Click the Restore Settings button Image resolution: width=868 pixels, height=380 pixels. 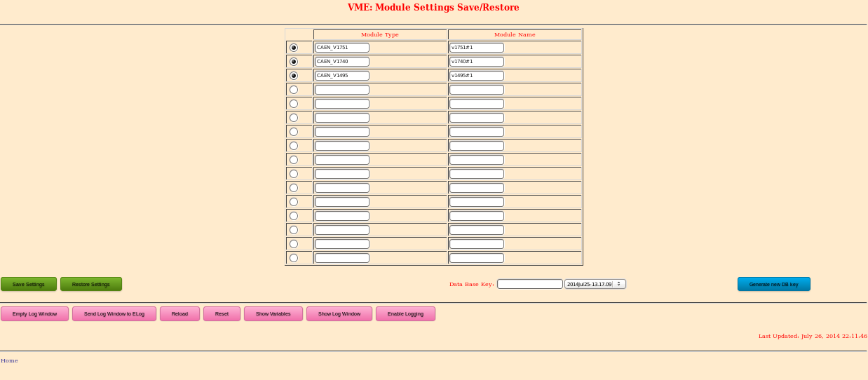[x=91, y=284]
